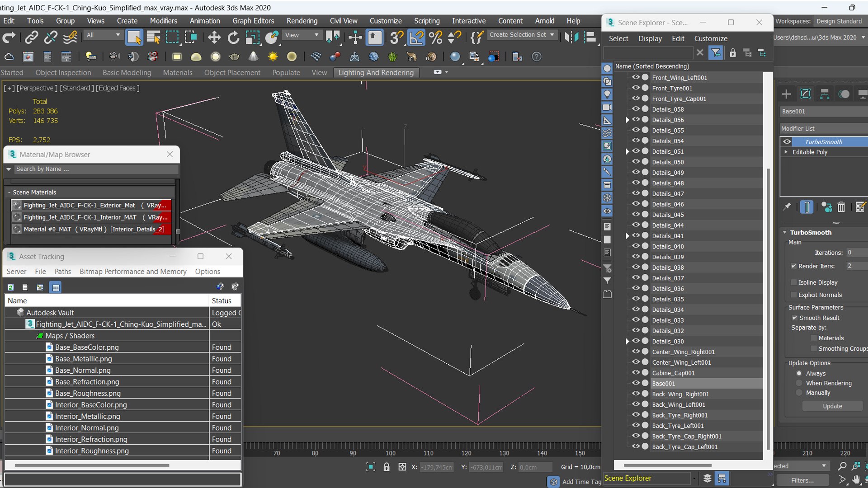The width and height of the screenshot is (868, 488).
Task: Uncheck the Smooth Result checkbox
Action: (794, 318)
